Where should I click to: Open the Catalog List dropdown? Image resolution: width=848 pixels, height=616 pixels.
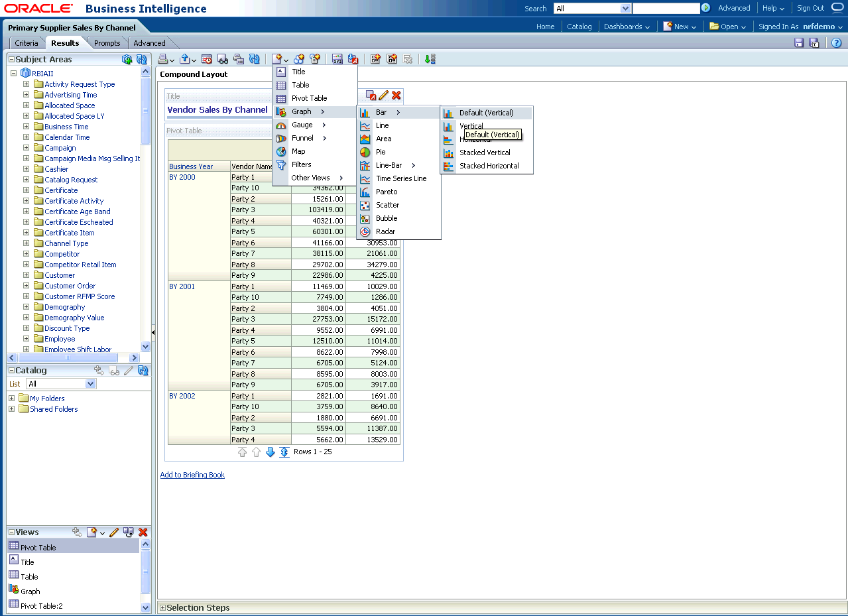pos(91,384)
